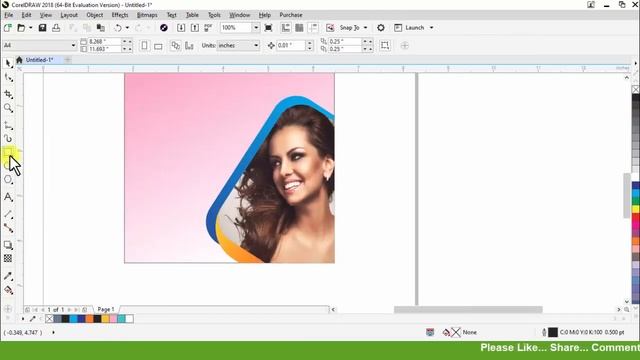Expand the Launch dropdown
640x360 pixels.
[x=431, y=28]
